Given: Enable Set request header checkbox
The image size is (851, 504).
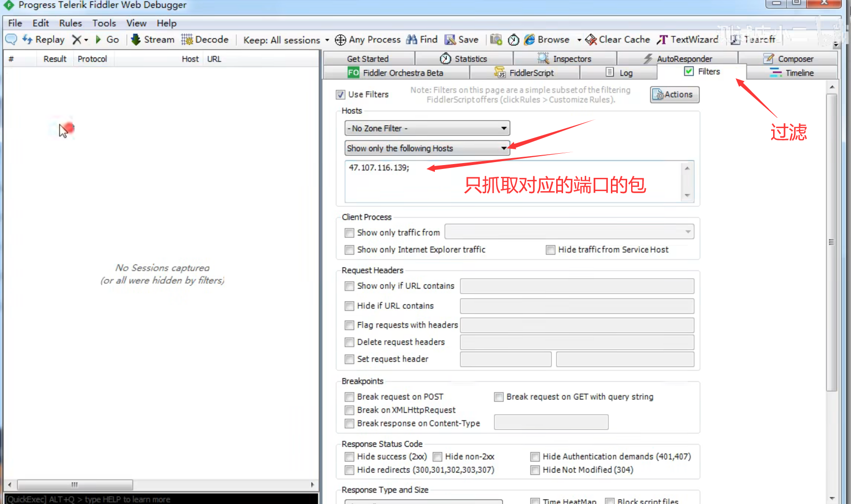Looking at the screenshot, I should 350,359.
